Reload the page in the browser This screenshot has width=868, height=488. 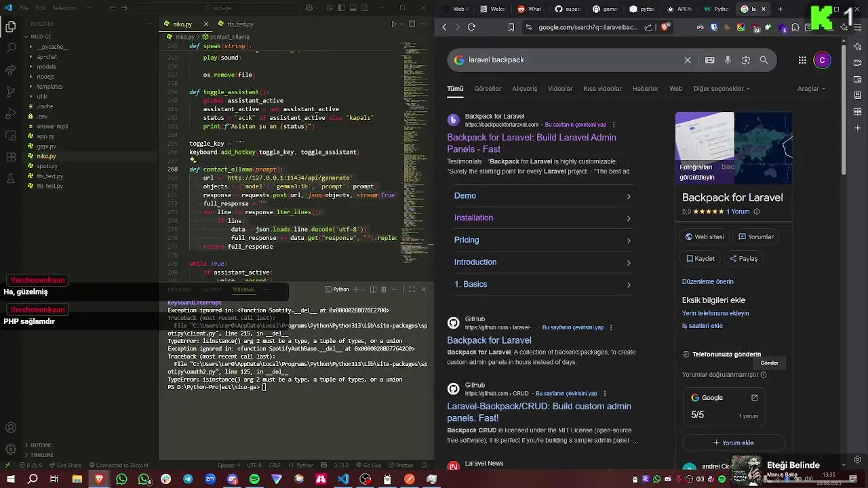pos(471,27)
